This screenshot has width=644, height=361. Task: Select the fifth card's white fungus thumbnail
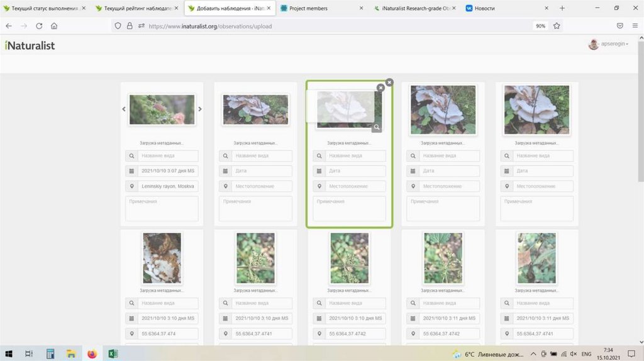536,109
